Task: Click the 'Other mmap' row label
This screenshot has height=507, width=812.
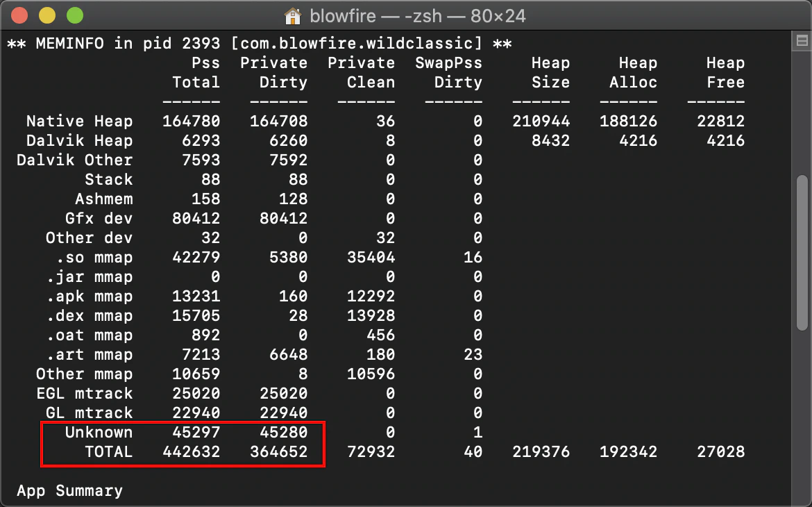Action: (x=85, y=374)
